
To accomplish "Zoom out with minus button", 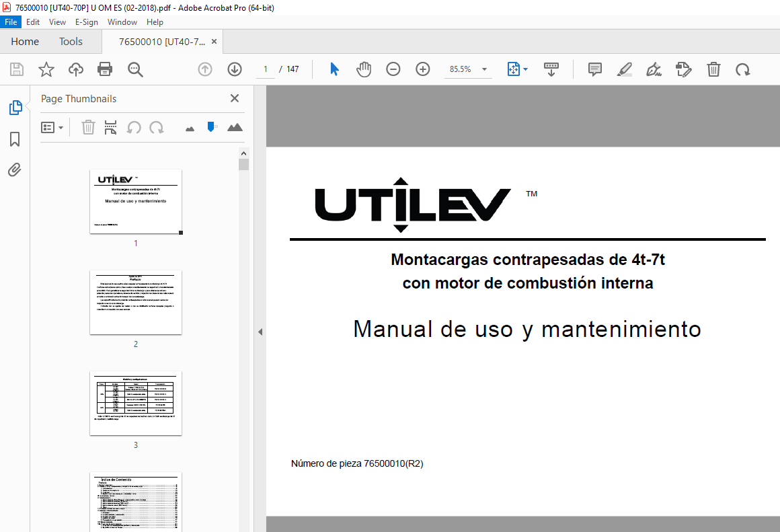I will point(393,69).
